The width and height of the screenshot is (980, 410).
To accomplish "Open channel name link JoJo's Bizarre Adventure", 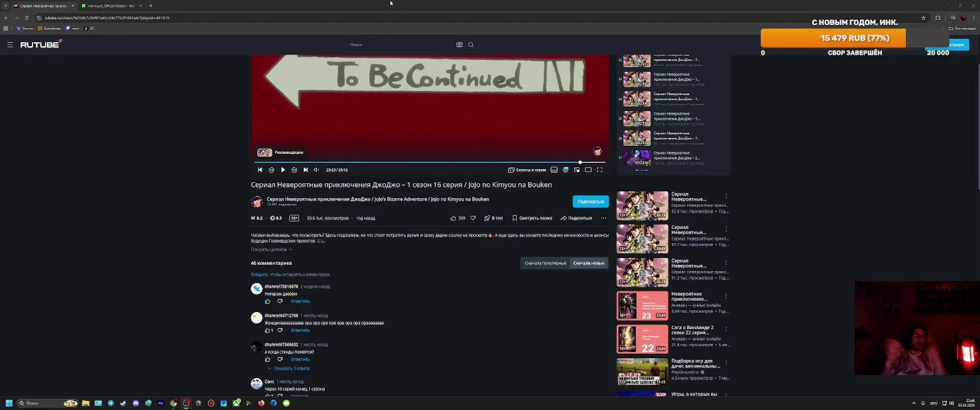I will (x=378, y=199).
